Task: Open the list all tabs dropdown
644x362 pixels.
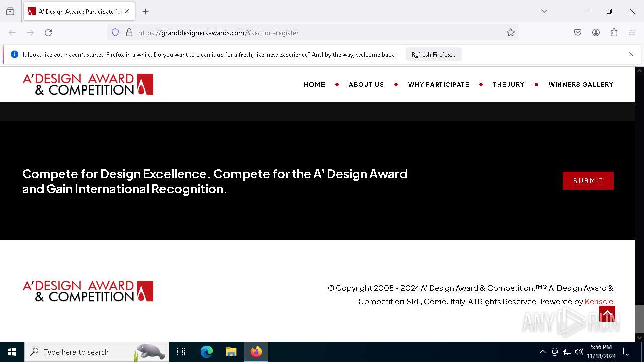Action: click(544, 11)
